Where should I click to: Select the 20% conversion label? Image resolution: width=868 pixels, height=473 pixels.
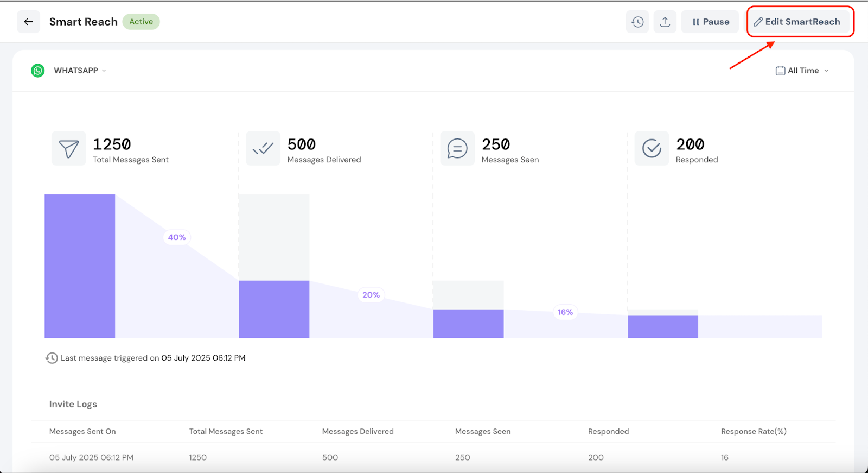tap(371, 295)
